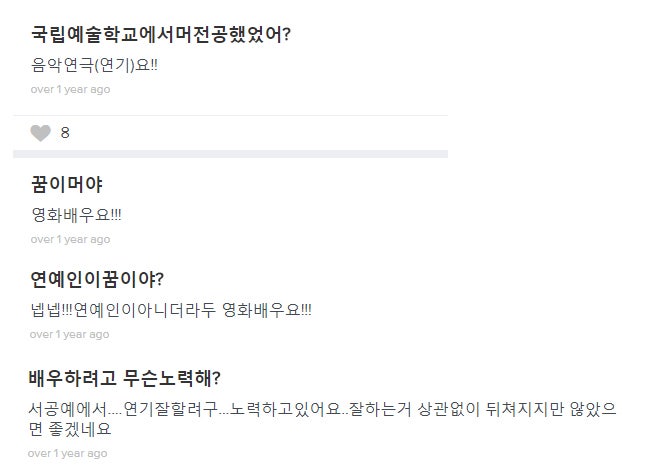Open timestamp under the 꿈이머야 answer

point(70,239)
